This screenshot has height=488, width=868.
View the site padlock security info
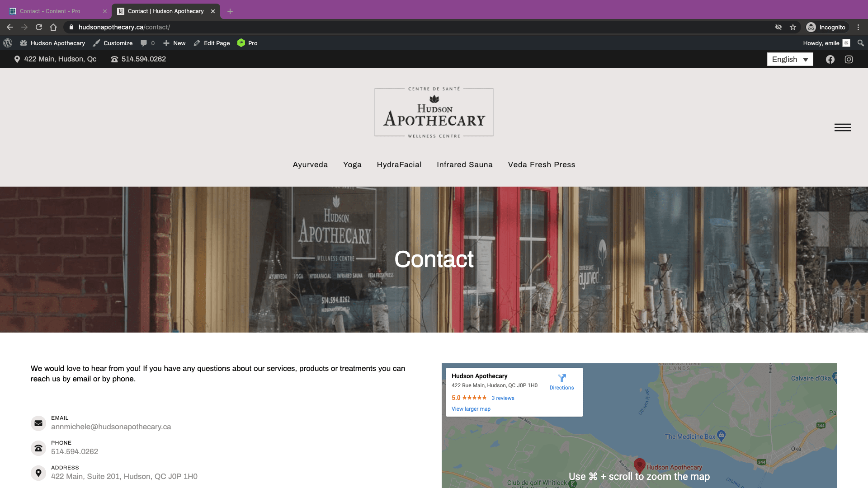tap(71, 27)
